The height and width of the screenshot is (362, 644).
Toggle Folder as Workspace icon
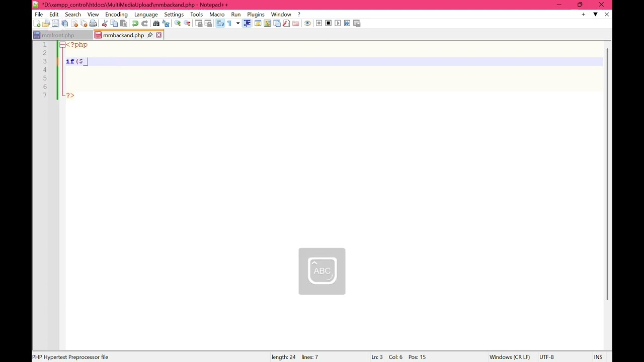296,23
